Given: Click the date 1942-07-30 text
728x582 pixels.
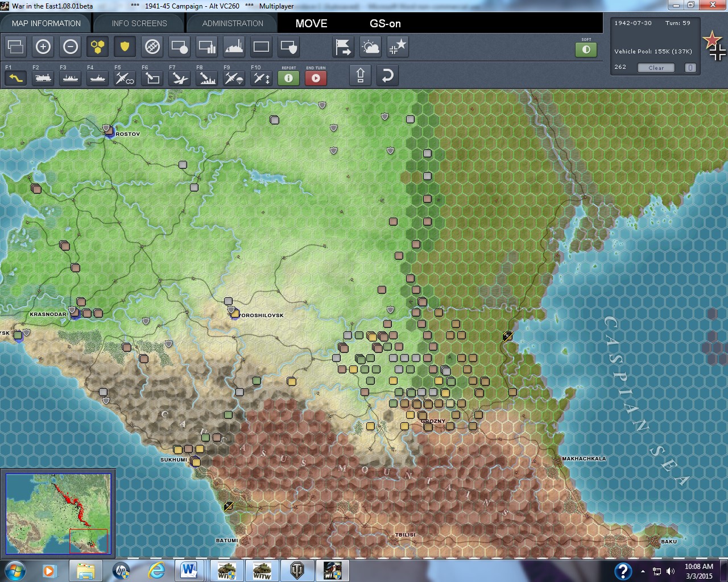Looking at the screenshot, I should click(x=633, y=23).
